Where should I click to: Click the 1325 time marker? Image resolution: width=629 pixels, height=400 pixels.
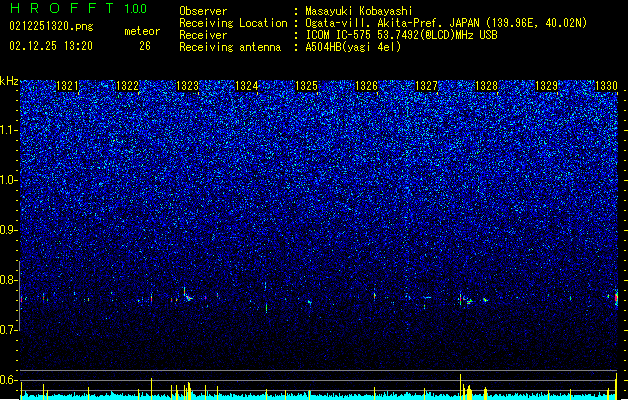click(x=306, y=86)
